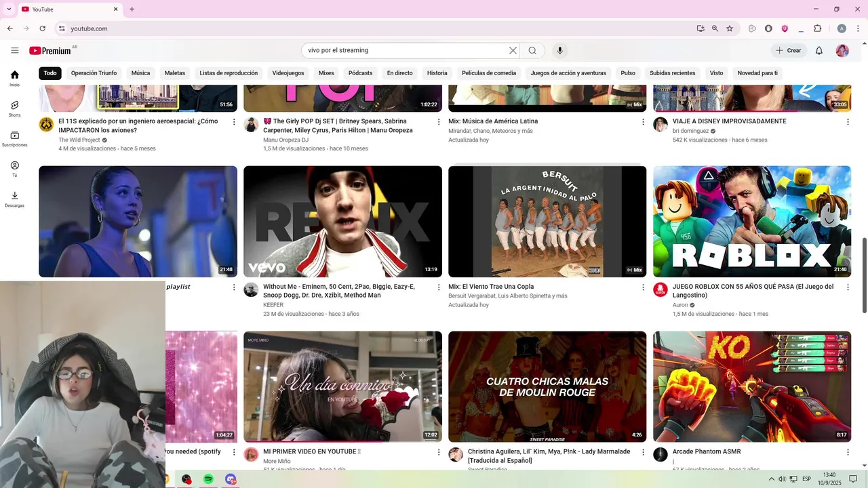The image size is (868, 488).
Task: Play the ROBLOX video thumbnail
Action: [x=752, y=222]
